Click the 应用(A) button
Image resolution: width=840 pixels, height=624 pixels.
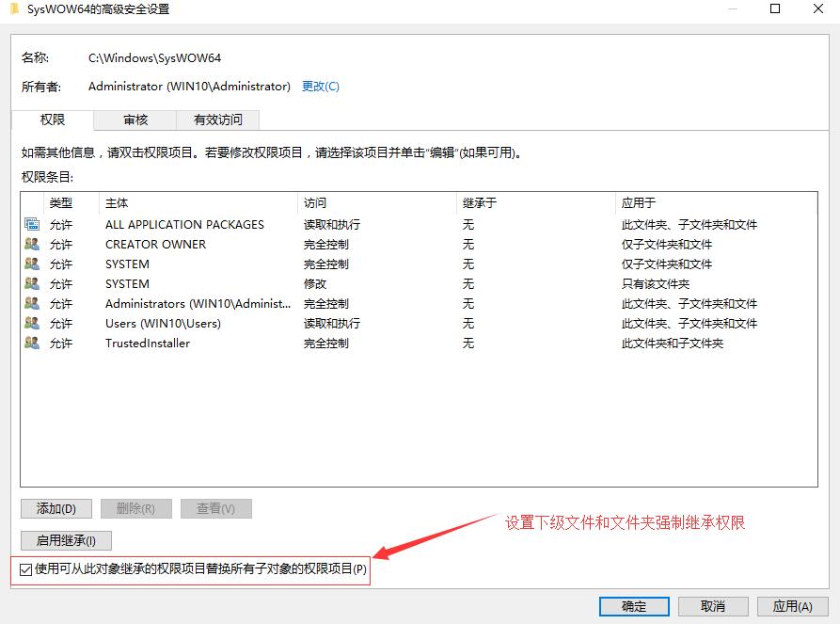[x=793, y=606]
